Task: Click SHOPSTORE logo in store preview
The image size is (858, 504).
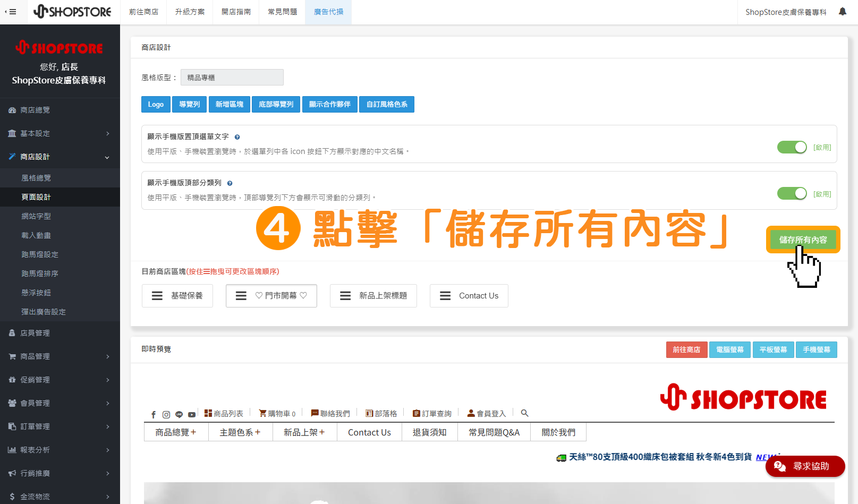Action: pos(743,398)
